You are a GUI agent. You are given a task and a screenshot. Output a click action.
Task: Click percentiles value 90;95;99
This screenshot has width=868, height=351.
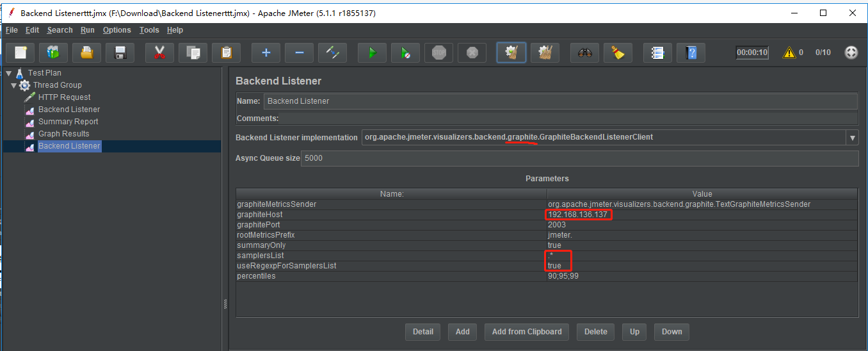(x=702, y=276)
